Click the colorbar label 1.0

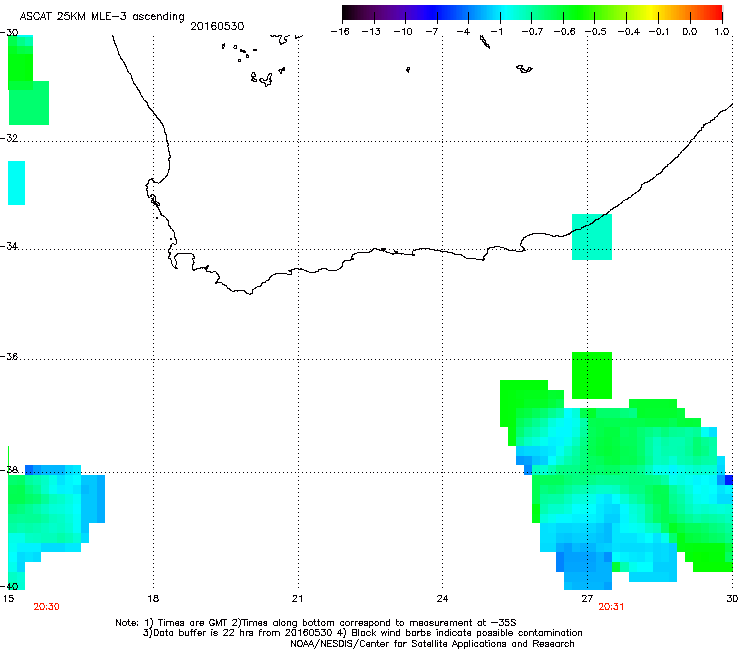pos(722,32)
